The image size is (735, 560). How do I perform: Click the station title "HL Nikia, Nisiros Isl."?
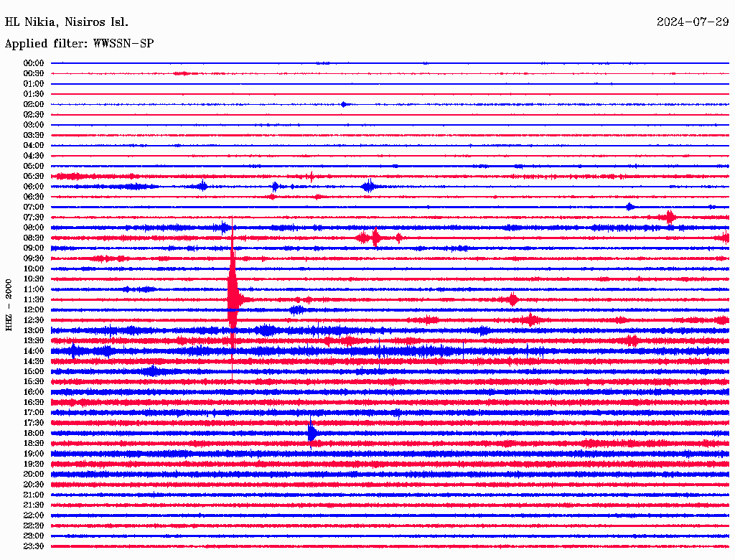(x=67, y=22)
